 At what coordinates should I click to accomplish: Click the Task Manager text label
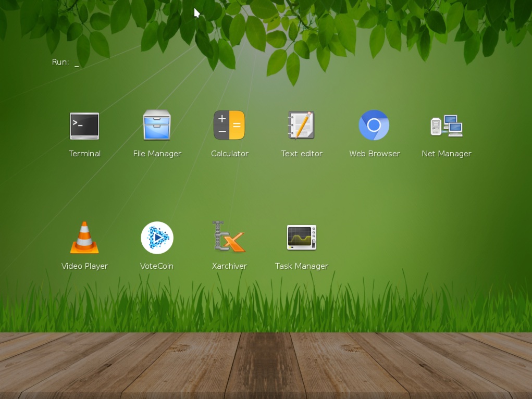click(x=302, y=266)
